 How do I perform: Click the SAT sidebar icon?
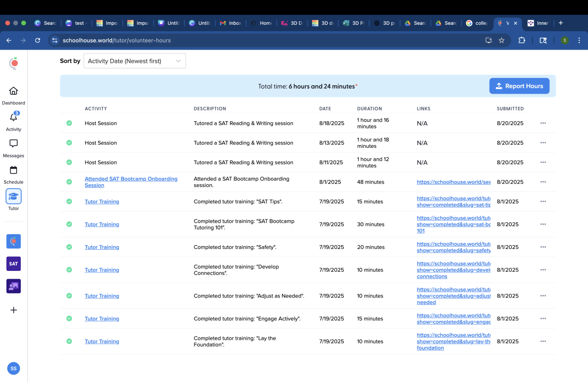[x=13, y=264]
